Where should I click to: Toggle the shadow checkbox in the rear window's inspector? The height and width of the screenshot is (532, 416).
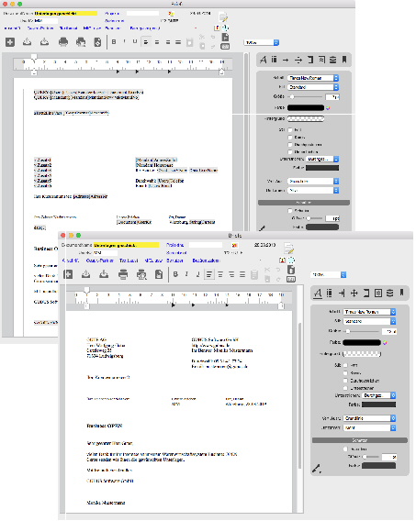[289, 211]
